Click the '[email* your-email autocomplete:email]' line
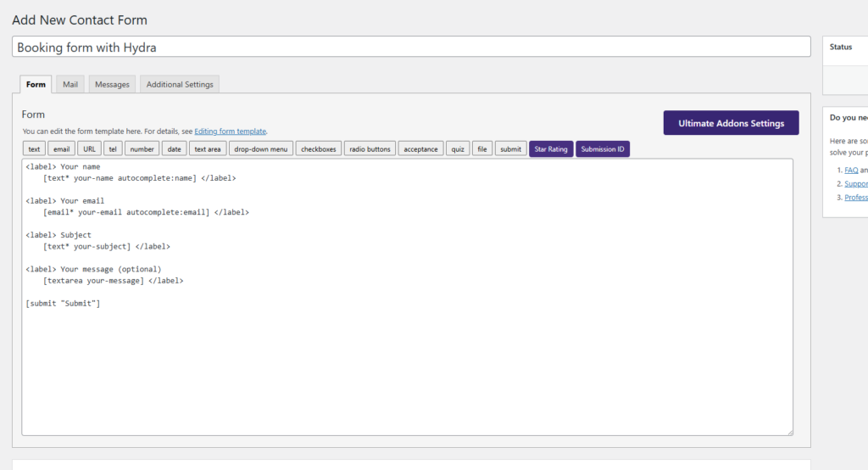The width and height of the screenshot is (868, 470). pyautogui.click(x=146, y=212)
